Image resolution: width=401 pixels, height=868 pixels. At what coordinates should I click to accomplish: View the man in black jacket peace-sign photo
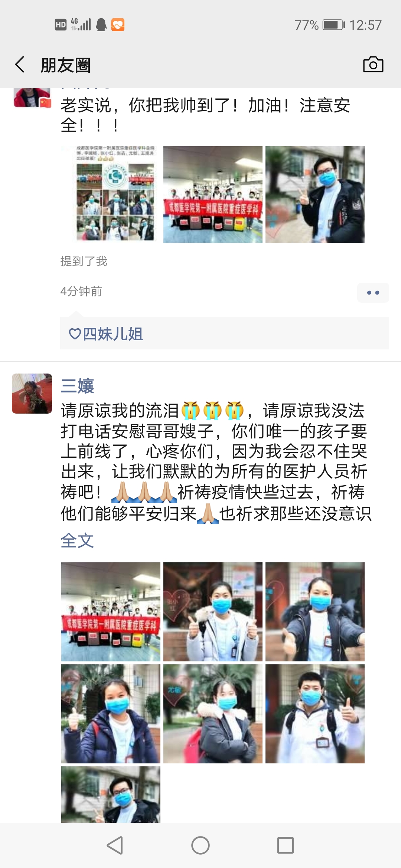pyautogui.click(x=315, y=194)
